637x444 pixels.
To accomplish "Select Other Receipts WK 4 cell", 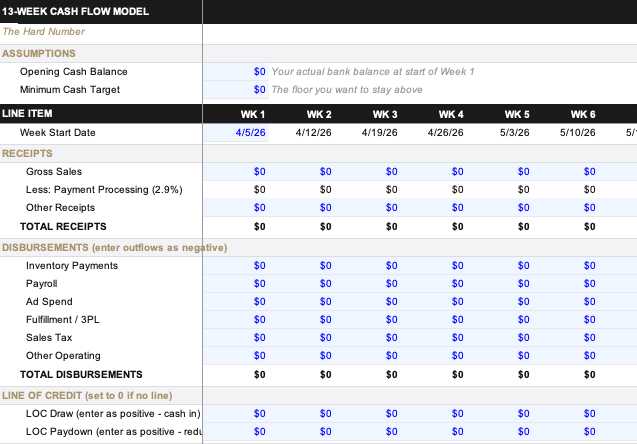I will click(x=434, y=208).
